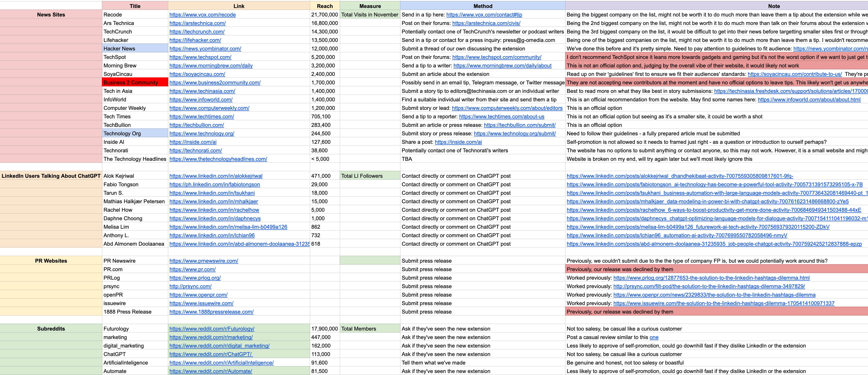Select the red Business 2 Community cell

click(135, 83)
